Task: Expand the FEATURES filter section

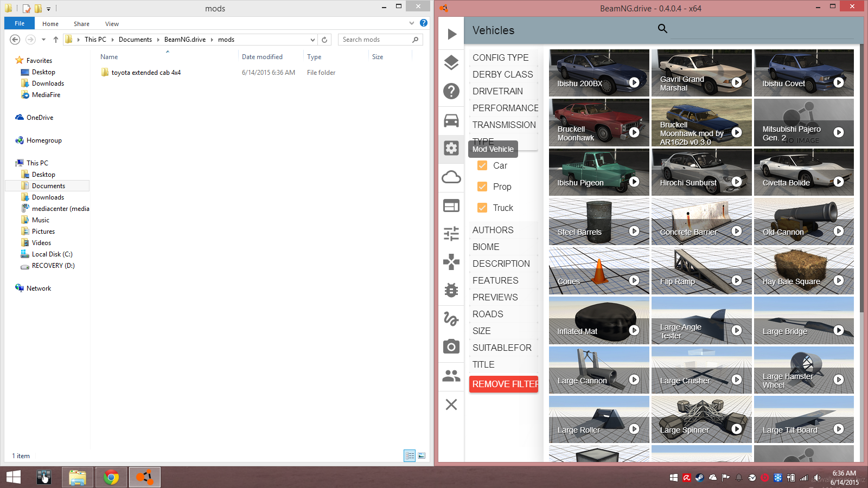Action: pyautogui.click(x=503, y=280)
